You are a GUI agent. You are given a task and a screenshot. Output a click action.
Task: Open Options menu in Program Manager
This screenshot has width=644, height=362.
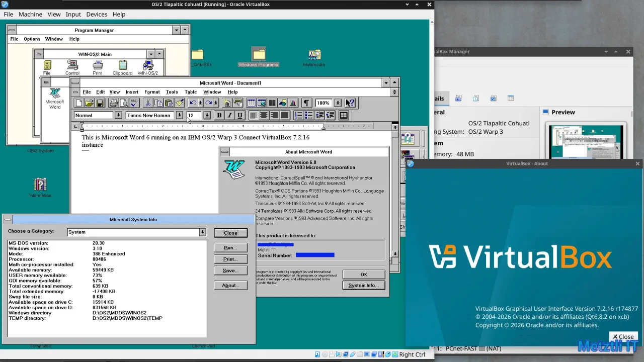coord(32,39)
